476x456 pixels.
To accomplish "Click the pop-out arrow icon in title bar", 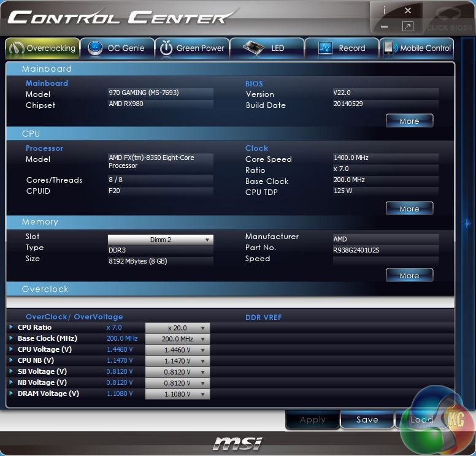I will click(408, 26).
